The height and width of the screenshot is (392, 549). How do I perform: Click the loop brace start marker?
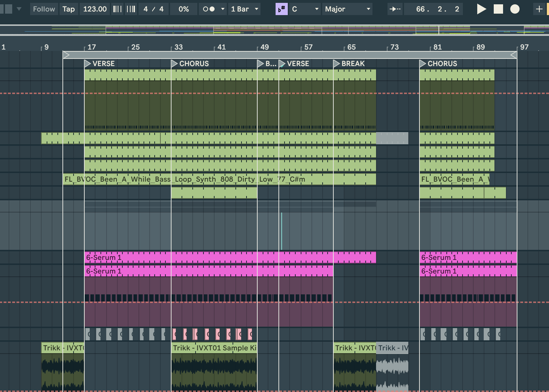66,55
